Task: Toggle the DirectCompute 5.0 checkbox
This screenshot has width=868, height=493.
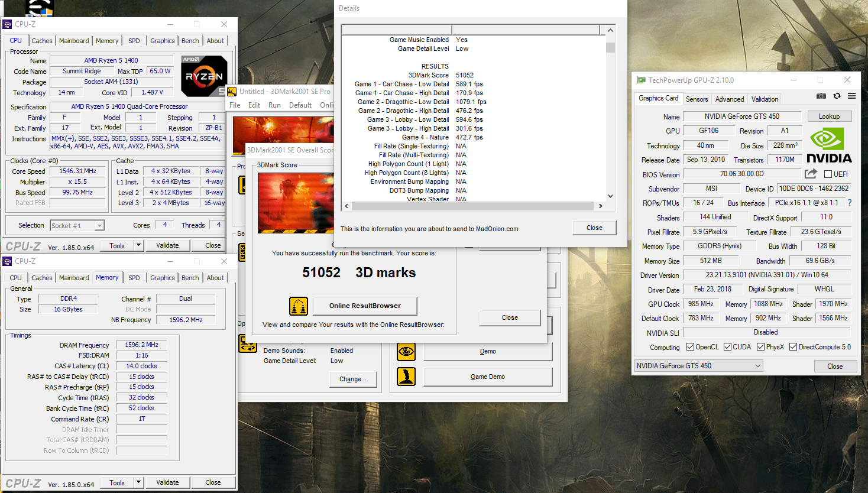Action: point(793,347)
